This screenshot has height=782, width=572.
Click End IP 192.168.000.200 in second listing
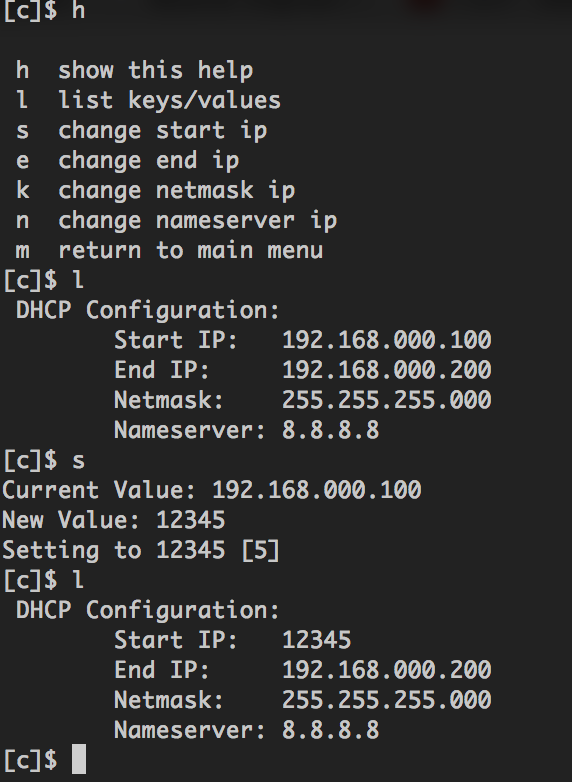click(x=387, y=670)
